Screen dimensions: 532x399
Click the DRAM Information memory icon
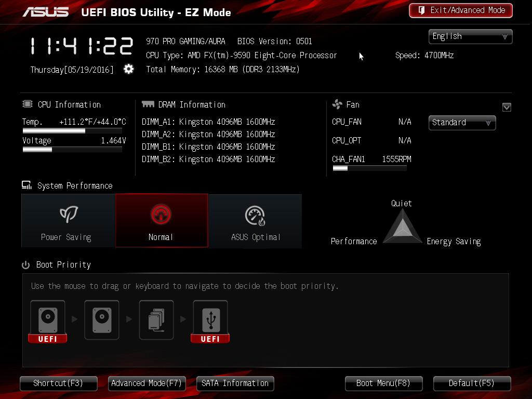[148, 104]
